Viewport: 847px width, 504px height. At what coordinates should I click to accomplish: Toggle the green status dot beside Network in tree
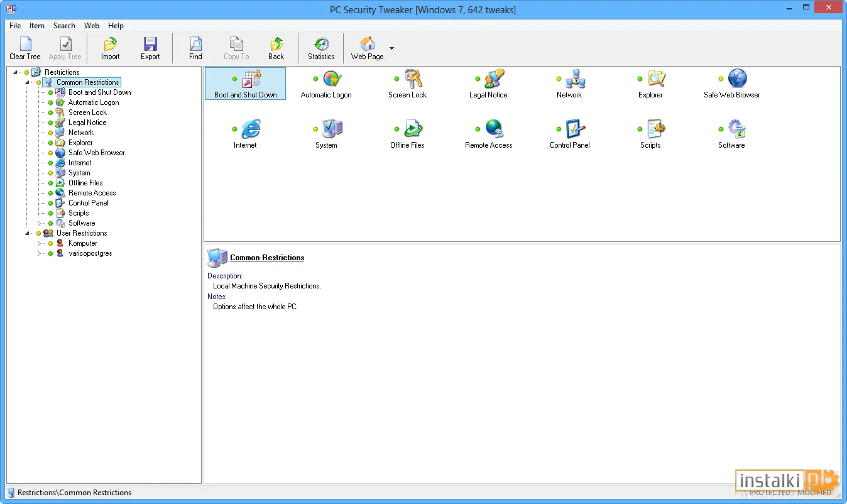tap(50, 133)
